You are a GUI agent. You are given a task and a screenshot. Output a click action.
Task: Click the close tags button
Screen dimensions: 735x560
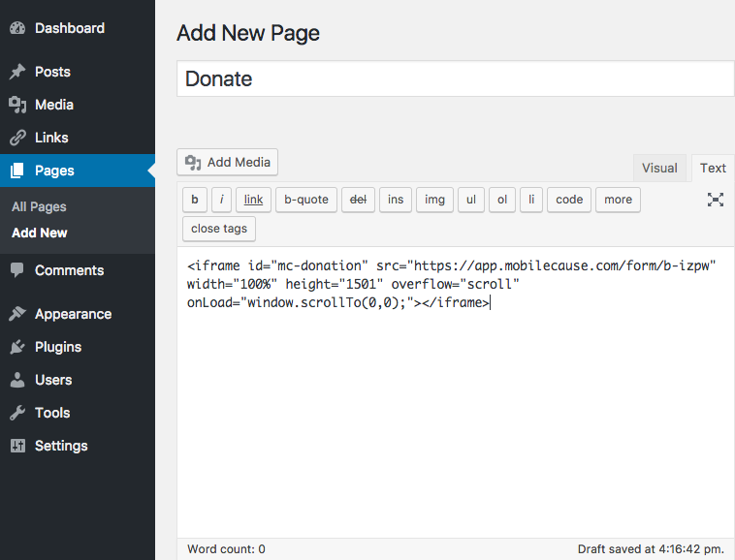tap(219, 229)
